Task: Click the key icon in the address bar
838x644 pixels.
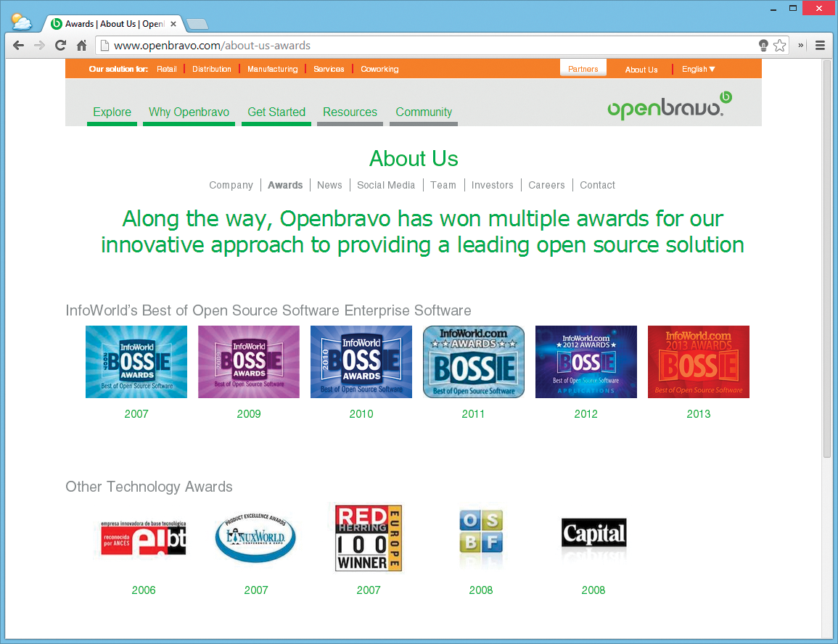Action: [x=763, y=45]
